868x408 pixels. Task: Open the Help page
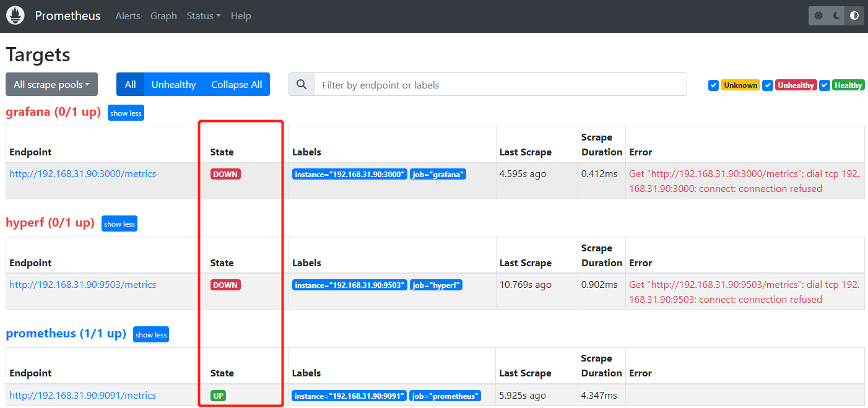click(x=241, y=16)
